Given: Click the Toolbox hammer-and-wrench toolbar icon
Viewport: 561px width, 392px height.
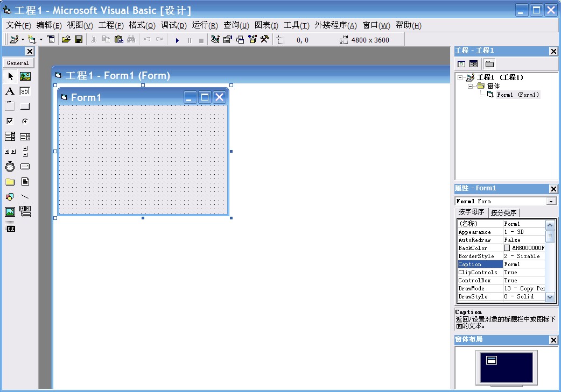Looking at the screenshot, I should coord(265,39).
